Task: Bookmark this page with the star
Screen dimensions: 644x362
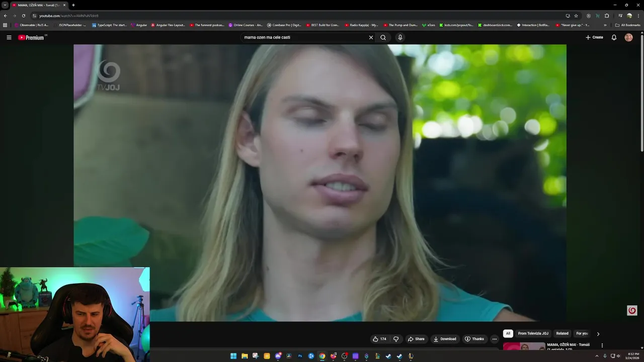Action: (576, 16)
